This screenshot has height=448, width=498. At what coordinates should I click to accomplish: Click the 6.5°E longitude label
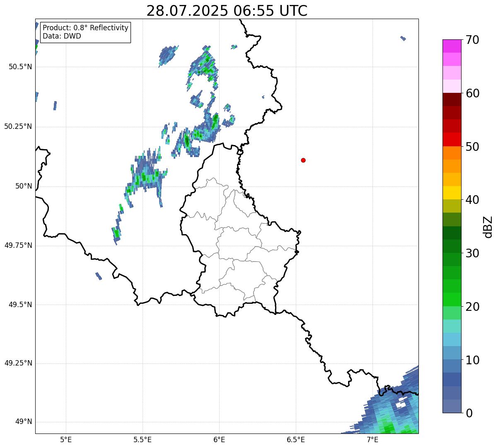[x=296, y=439]
